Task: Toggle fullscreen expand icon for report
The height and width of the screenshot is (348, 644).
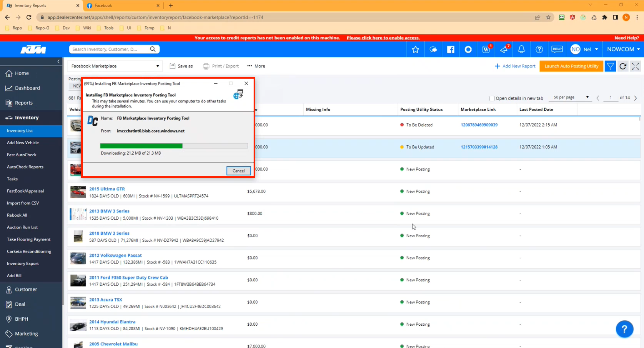Action: pyautogui.click(x=635, y=66)
